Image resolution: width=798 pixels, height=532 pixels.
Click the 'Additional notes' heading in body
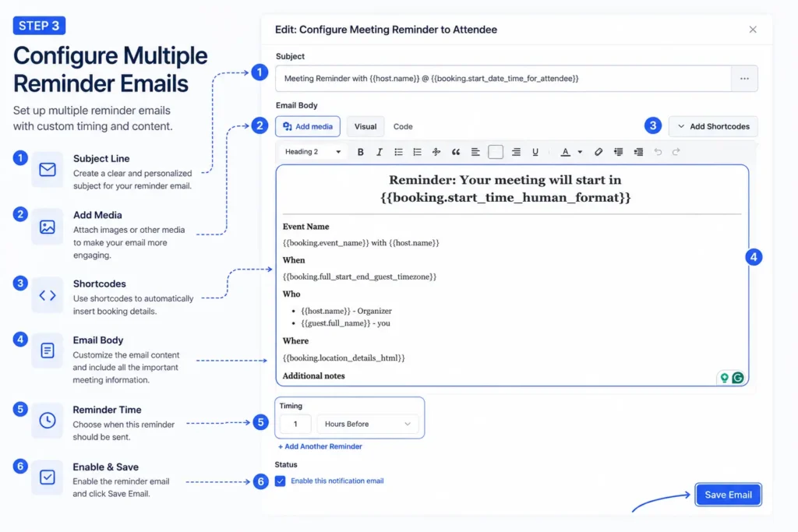313,376
